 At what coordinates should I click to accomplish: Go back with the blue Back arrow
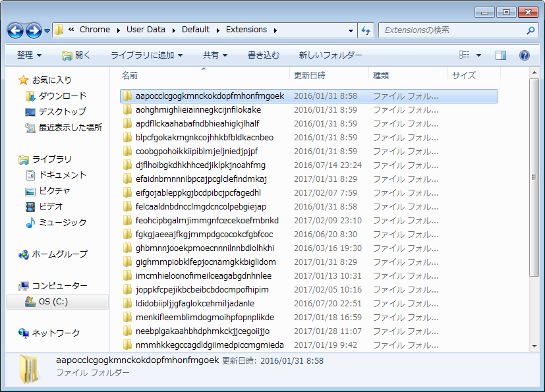16,30
